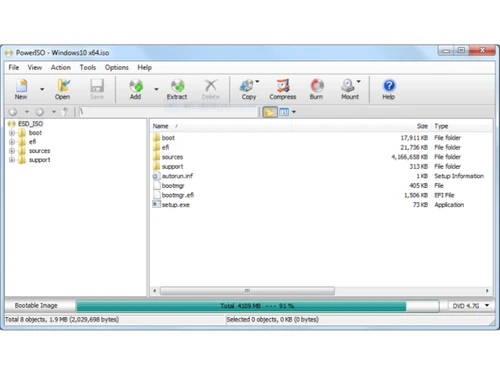Screen dimensions: 500x375
Task: Click the scroll right arrow
Action: tap(487, 291)
